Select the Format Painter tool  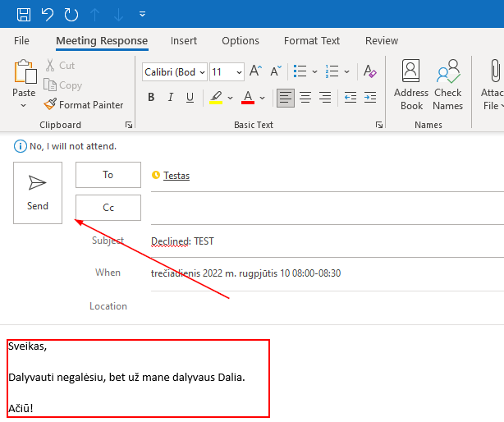[84, 105]
